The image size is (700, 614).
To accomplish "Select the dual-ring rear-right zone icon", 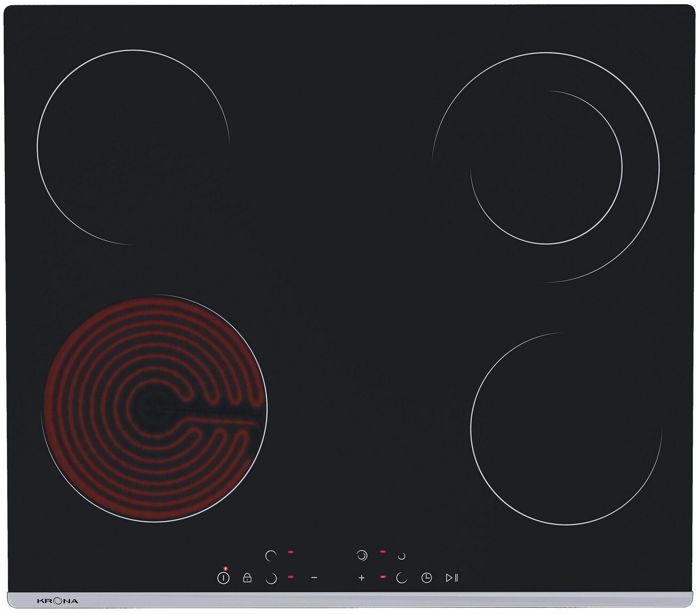I will coord(362,556).
